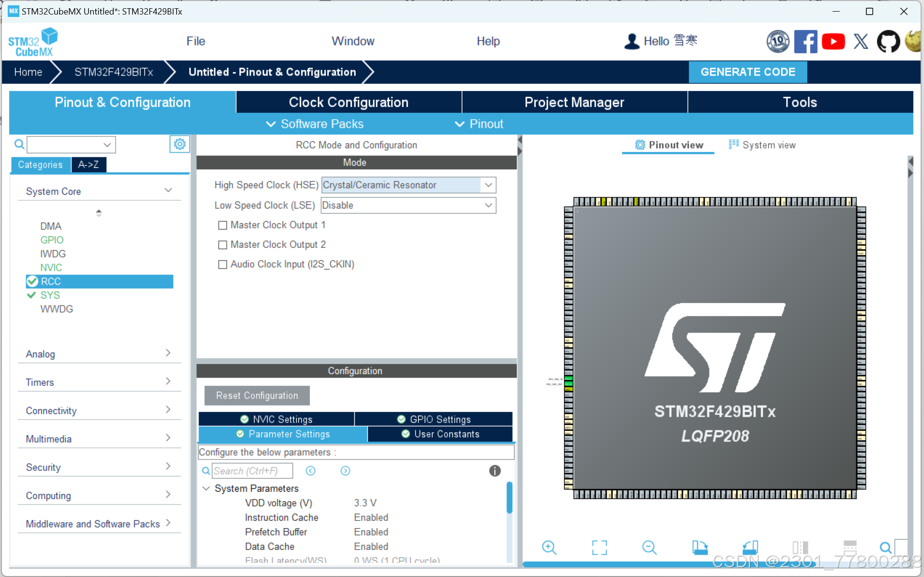Open the GPIO Settings tab
The image size is (924, 577).
(434, 419)
